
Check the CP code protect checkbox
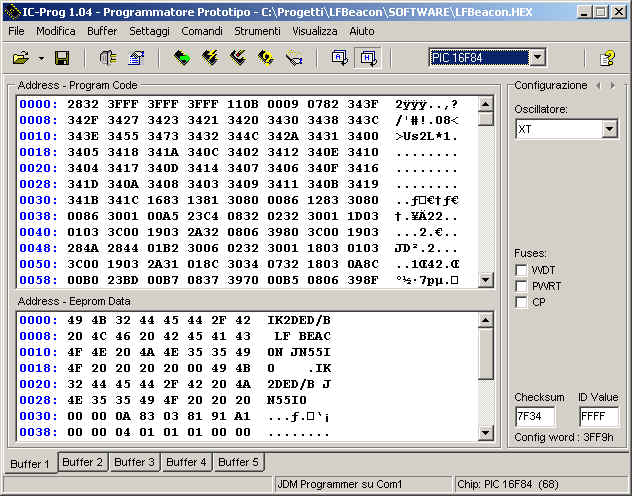click(521, 302)
